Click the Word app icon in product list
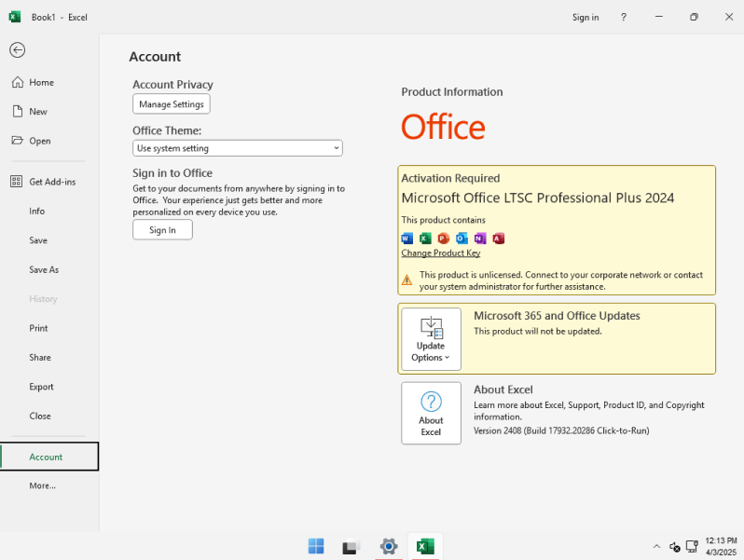Screen dimensions: 744x560 [x=407, y=238]
